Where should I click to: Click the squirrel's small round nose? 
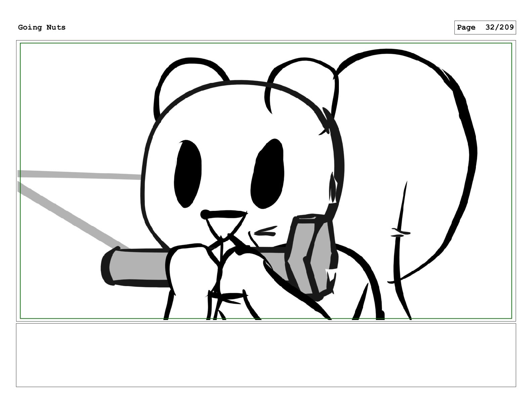(205, 214)
